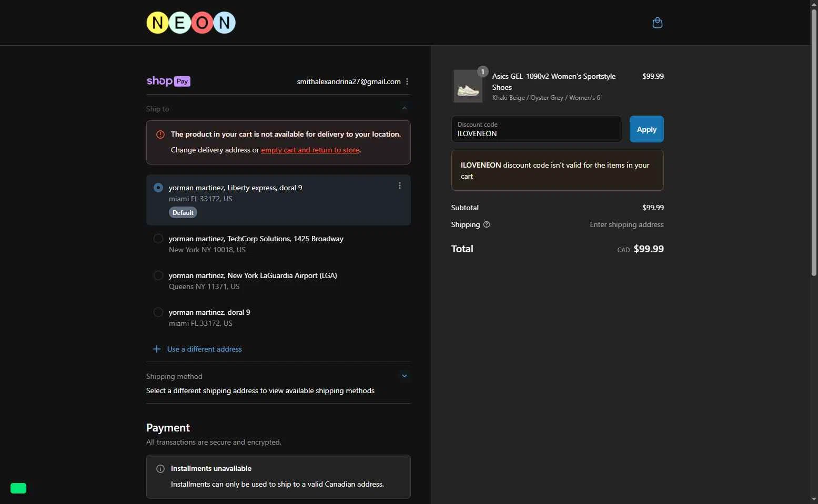Click the product name Asics GEL-1090v2
The image size is (818, 504).
pyautogui.click(x=554, y=81)
